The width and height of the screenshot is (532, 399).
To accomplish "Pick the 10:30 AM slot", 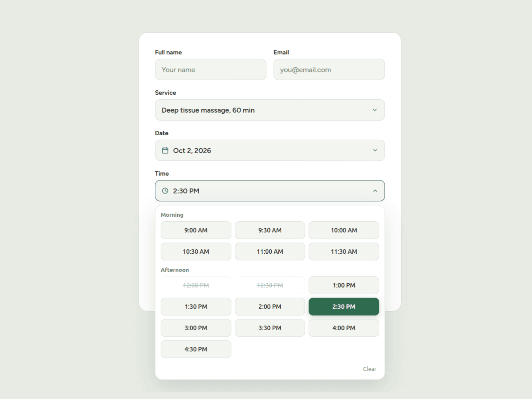I will tap(196, 251).
